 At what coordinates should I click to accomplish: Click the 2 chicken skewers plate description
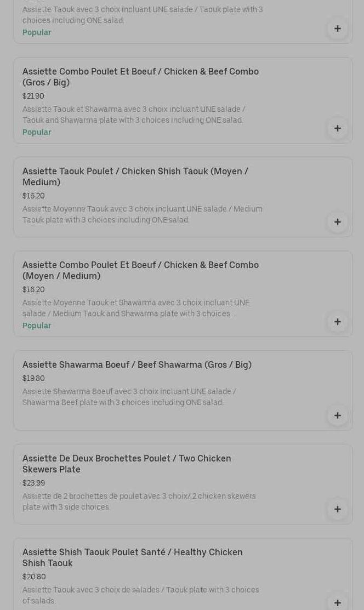click(139, 501)
